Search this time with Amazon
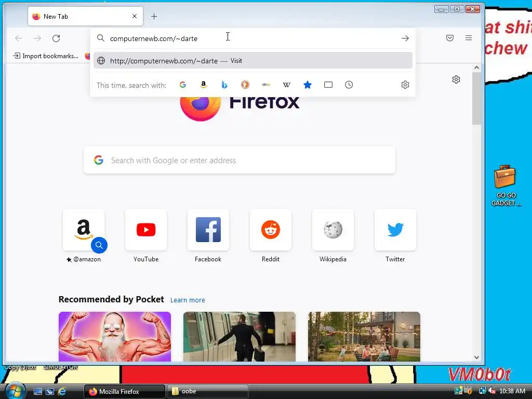 (204, 85)
